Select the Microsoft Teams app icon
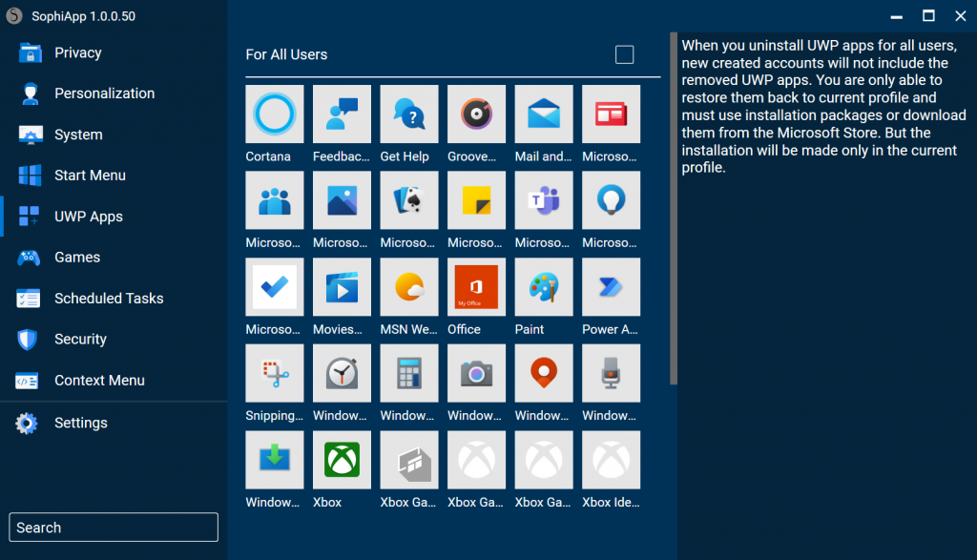The width and height of the screenshot is (977, 560). click(x=543, y=200)
